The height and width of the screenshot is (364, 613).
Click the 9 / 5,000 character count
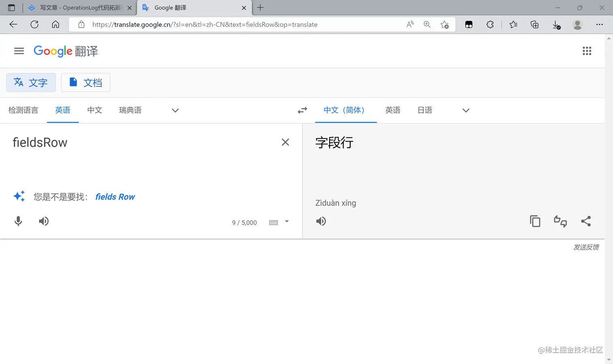(x=244, y=223)
